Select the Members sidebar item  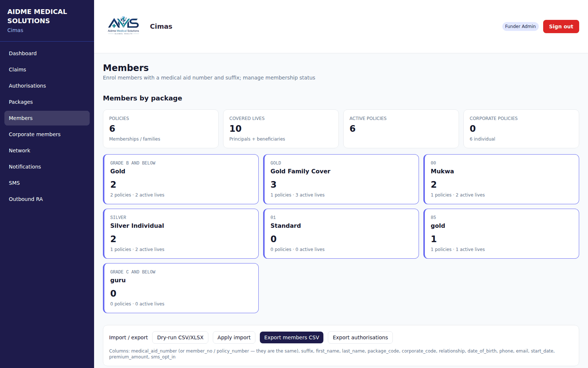[47, 118]
